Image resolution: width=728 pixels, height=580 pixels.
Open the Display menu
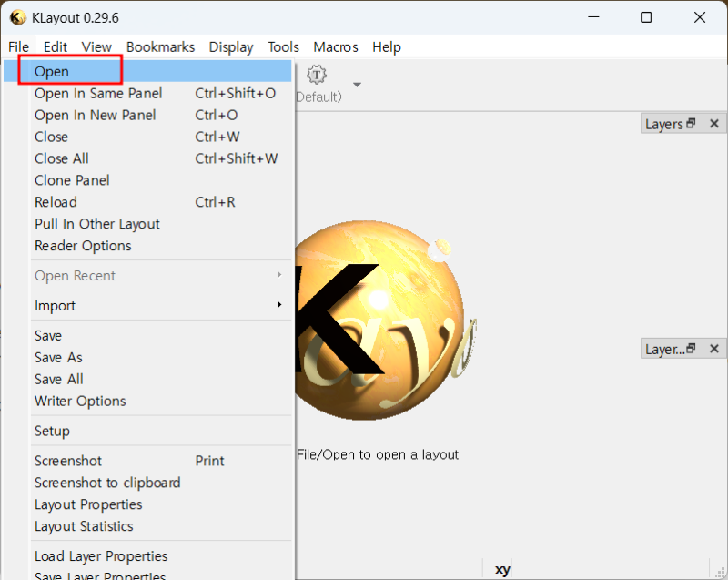pos(231,47)
